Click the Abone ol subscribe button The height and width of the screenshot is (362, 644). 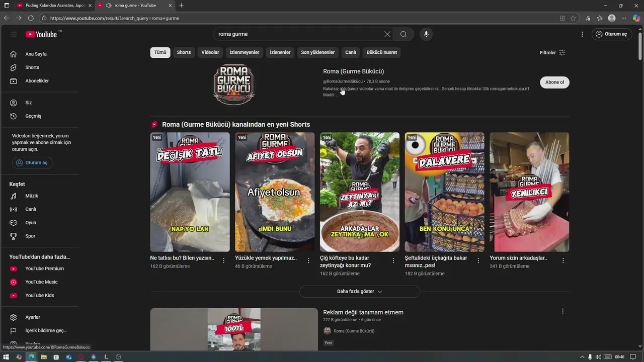click(x=554, y=82)
